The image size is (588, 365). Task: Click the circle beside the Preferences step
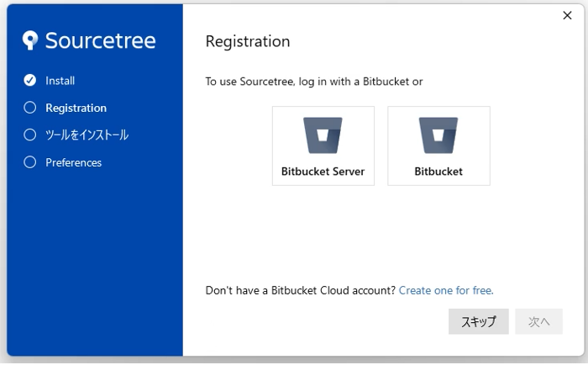pos(30,162)
